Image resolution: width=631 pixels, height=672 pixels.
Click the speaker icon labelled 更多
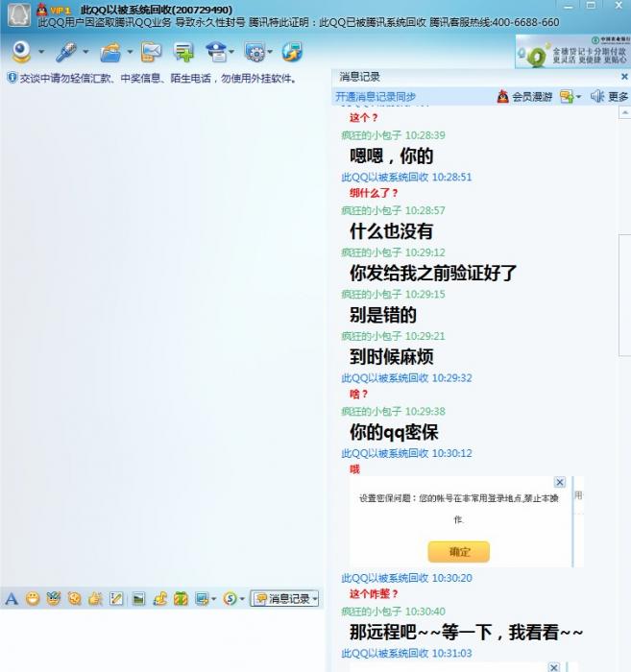(x=609, y=97)
